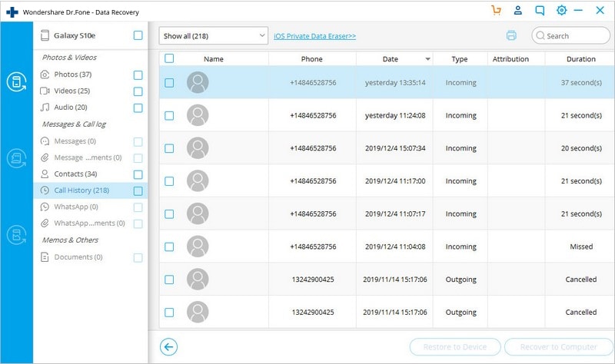
Task: Click Documents (0) category label
Action: (78, 257)
